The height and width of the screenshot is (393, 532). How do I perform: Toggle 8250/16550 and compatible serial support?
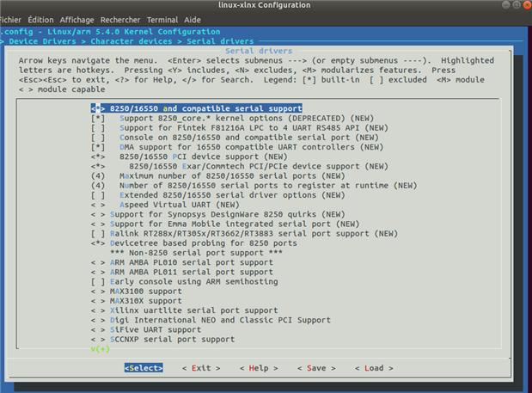(197, 108)
